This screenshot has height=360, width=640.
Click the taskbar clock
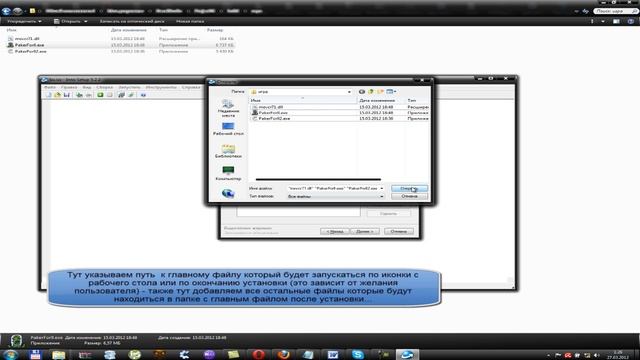[618, 355]
